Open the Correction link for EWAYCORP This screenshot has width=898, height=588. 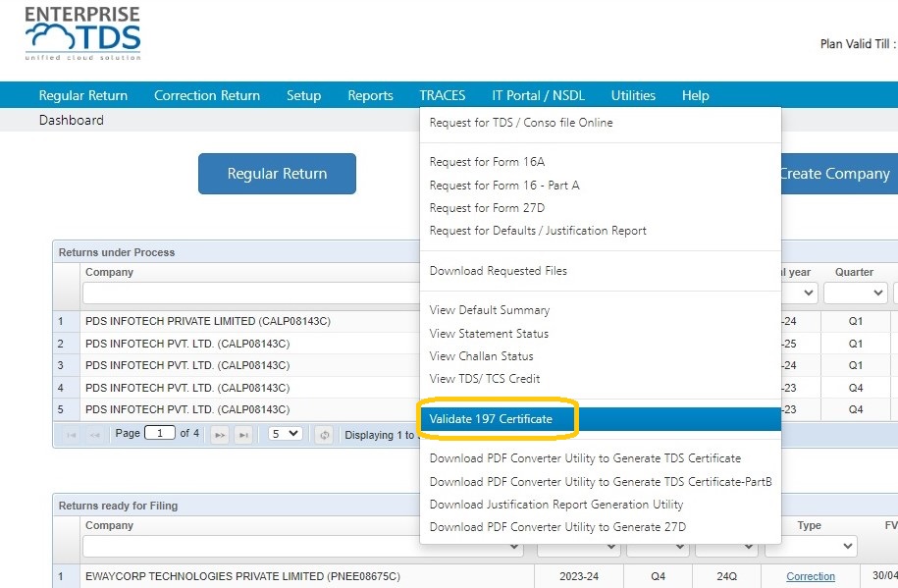[x=811, y=576]
